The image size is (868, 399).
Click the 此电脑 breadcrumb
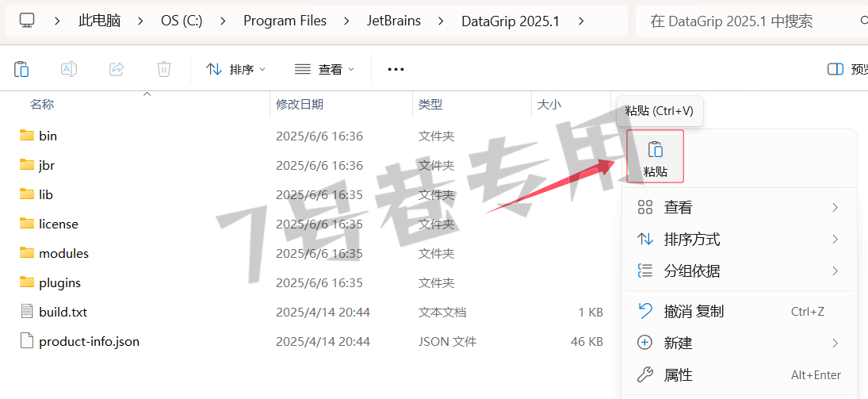(100, 21)
